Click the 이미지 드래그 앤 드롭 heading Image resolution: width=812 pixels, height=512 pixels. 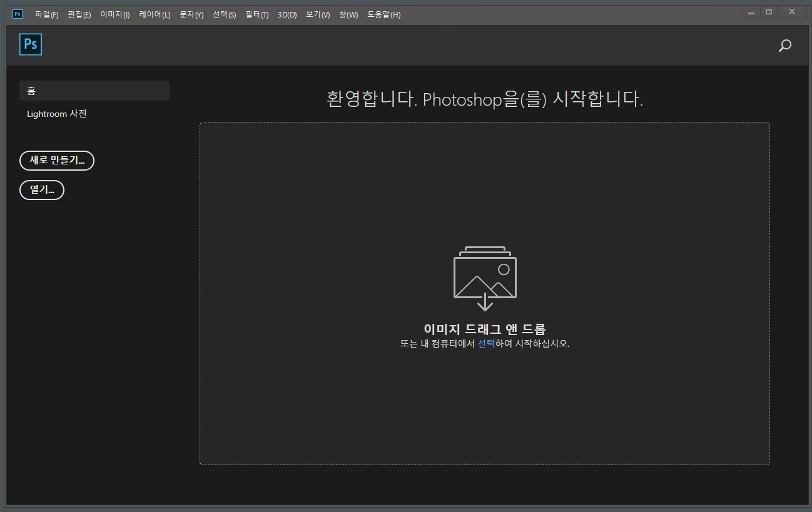(x=485, y=329)
